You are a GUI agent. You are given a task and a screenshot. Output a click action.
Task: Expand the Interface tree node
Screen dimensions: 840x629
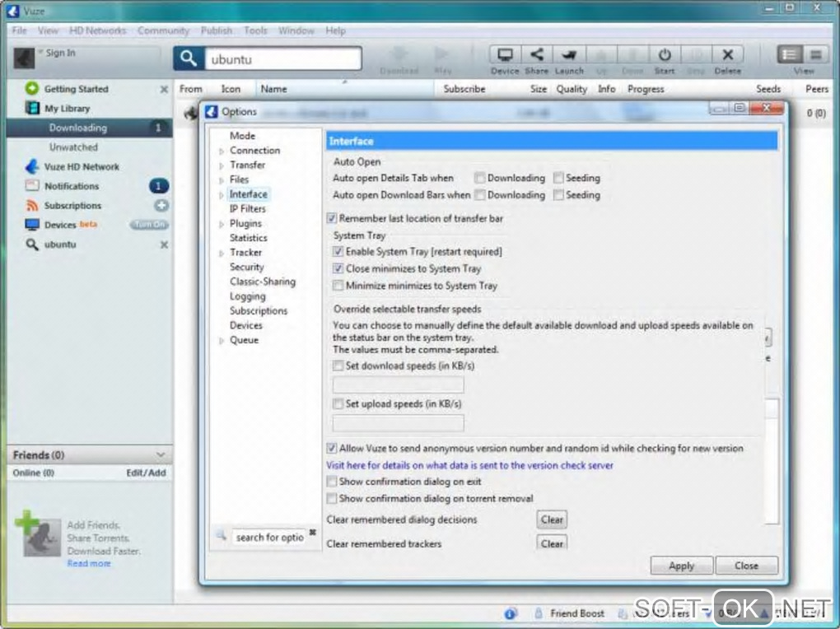pyautogui.click(x=222, y=195)
